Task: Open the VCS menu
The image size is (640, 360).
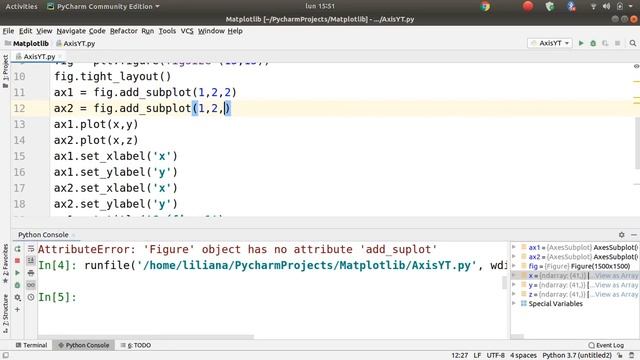Action: click(x=187, y=31)
